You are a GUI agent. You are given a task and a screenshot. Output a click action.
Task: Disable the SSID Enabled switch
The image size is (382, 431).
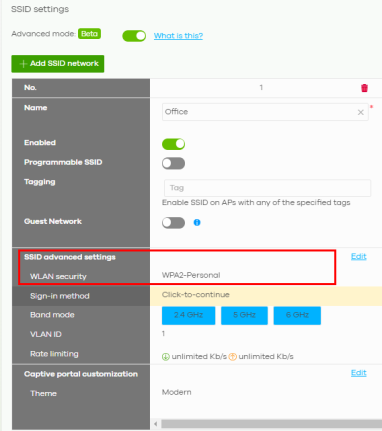coord(173,144)
